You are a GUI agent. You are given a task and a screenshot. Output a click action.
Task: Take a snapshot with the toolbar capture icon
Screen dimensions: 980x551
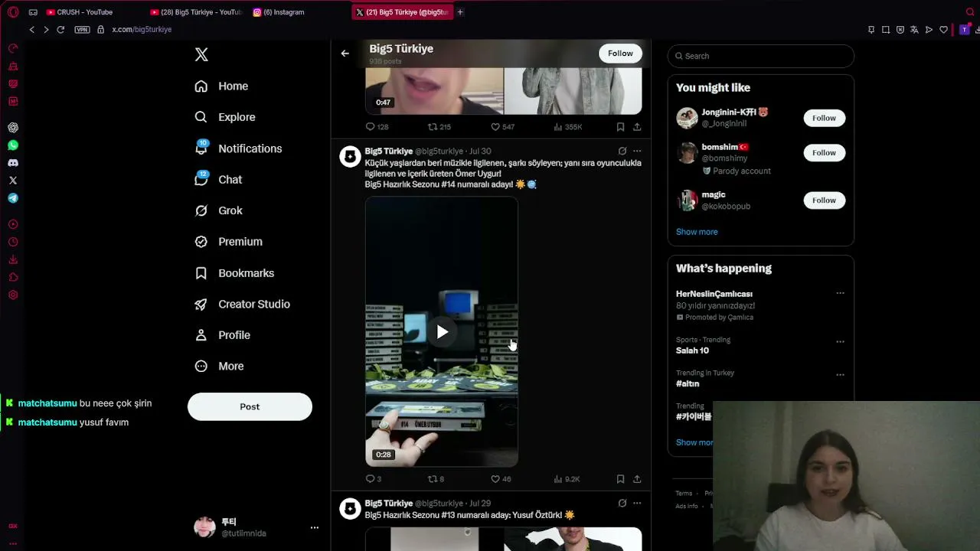click(886, 30)
